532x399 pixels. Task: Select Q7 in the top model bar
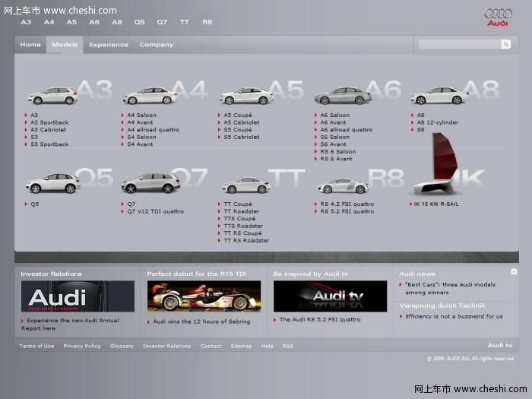[162, 22]
